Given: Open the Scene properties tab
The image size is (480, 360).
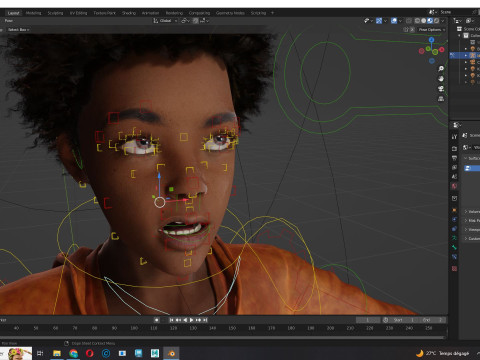Looking at the screenshot, I should pos(454,177).
